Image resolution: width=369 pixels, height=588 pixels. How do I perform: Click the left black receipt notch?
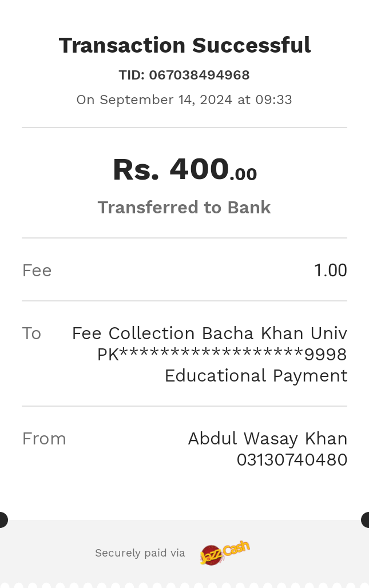point(3,520)
